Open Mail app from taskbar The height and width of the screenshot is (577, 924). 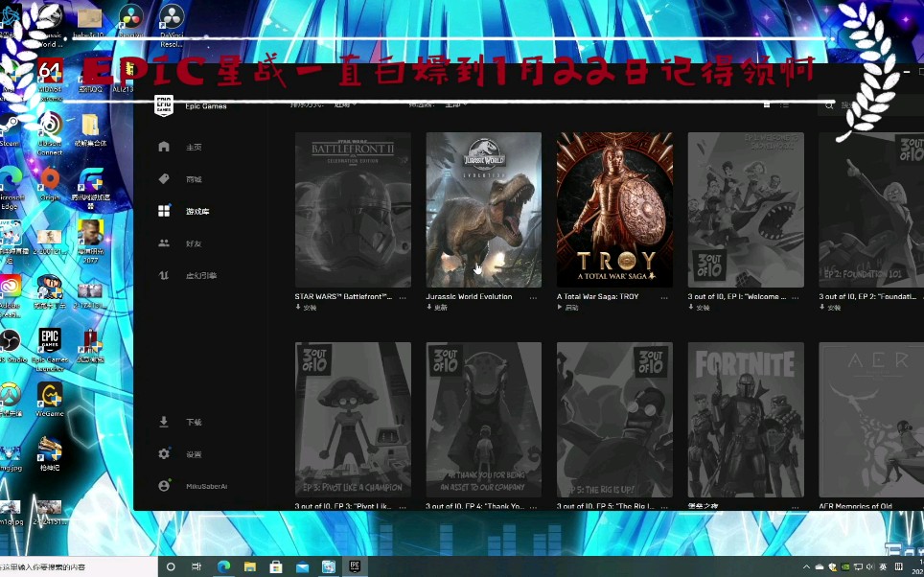tap(302, 567)
